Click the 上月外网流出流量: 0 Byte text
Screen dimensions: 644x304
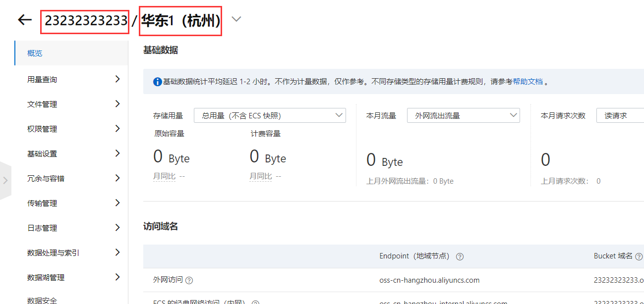(410, 181)
